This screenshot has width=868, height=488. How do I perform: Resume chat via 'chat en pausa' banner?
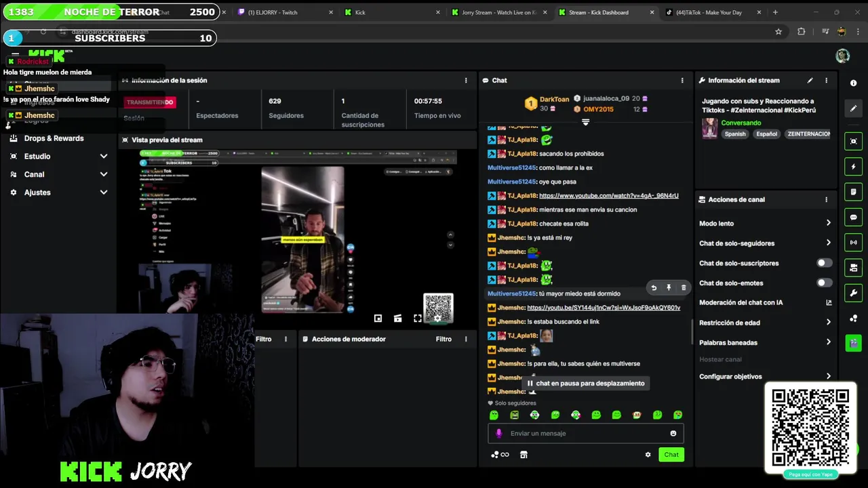point(586,384)
